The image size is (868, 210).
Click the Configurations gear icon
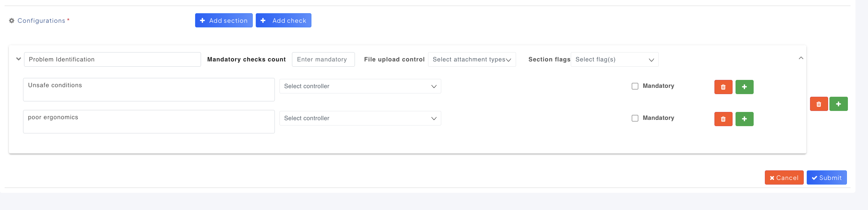12,20
